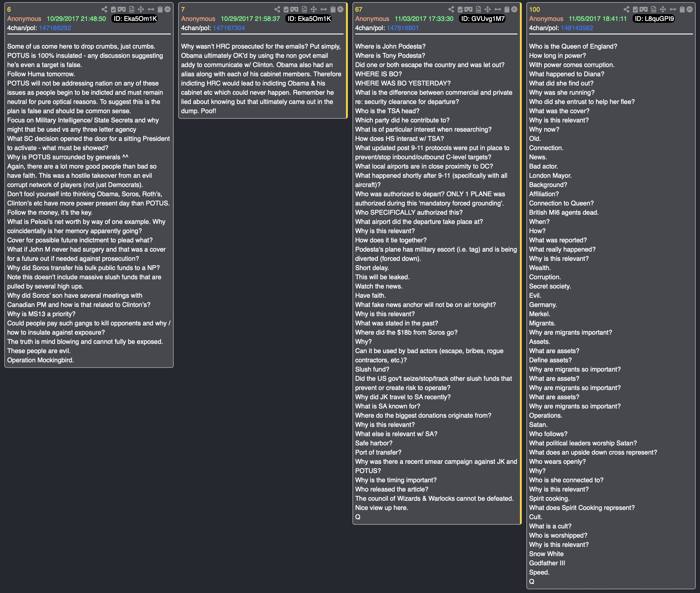Click the ID: Eka5Om1K badge on post 7
Viewport: 700px width, 593px height.
(309, 18)
